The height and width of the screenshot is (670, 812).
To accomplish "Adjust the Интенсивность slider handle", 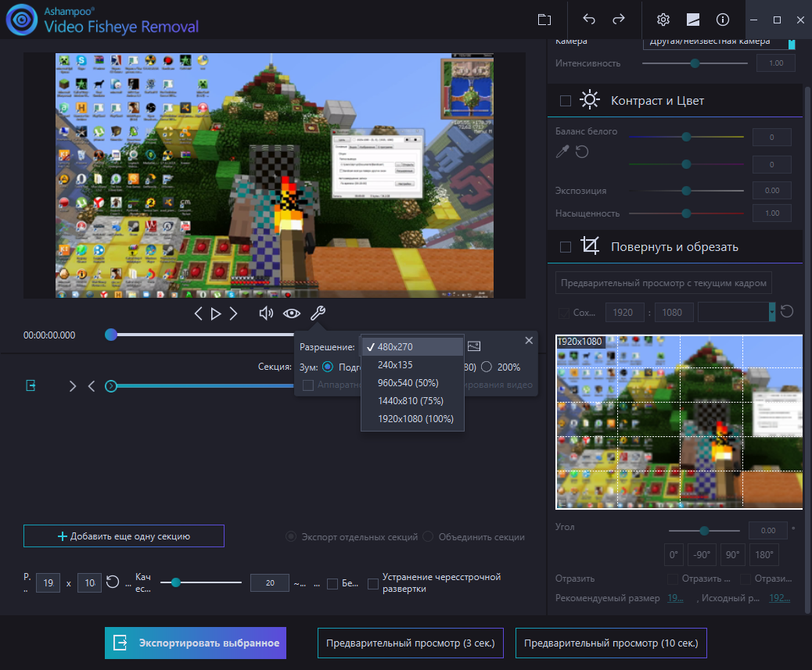I will click(695, 63).
